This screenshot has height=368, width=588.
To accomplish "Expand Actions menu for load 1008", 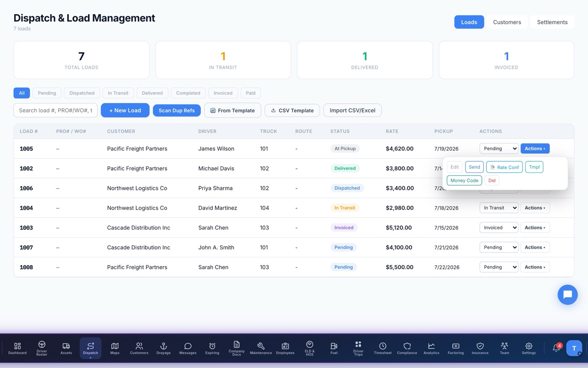I will [x=535, y=267].
